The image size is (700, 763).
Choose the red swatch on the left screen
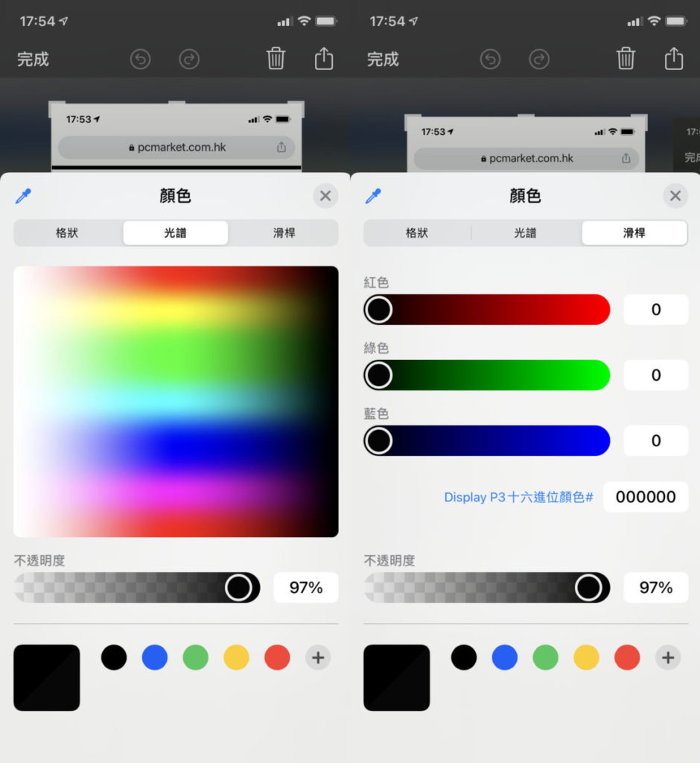tap(277, 657)
